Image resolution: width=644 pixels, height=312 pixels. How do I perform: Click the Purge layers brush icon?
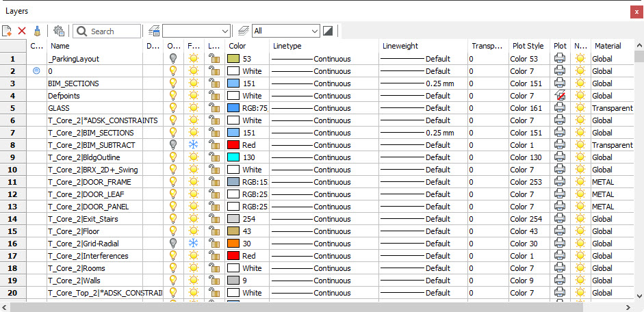[37, 31]
